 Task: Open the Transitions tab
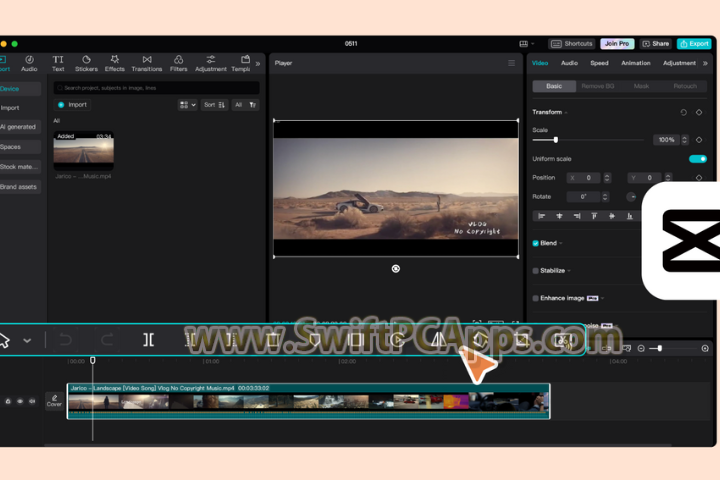147,63
